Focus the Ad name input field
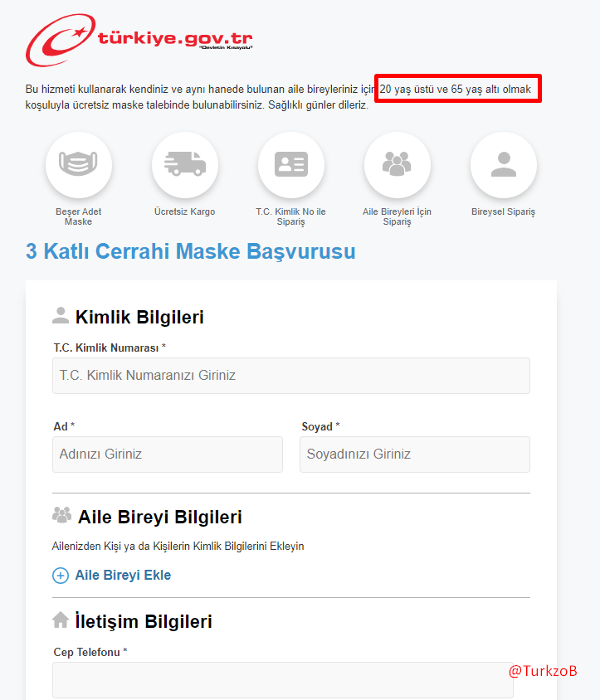 coord(168,455)
